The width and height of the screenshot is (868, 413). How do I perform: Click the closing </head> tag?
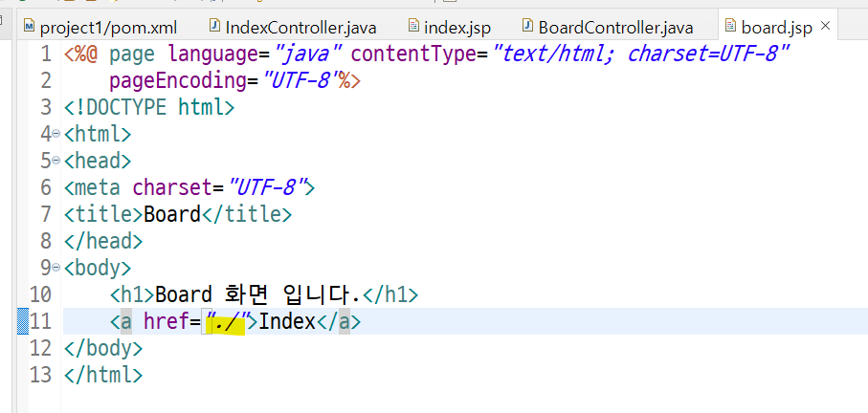coord(103,242)
